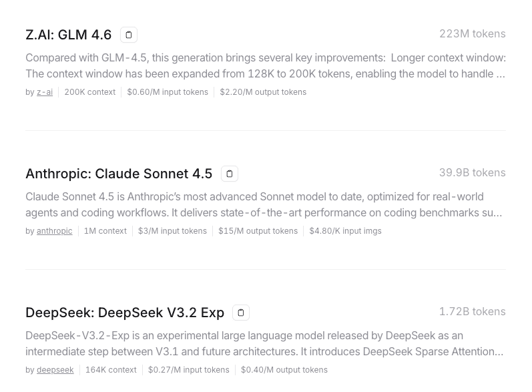Click the DeepSeek-V3.2-Exp description text

(264, 344)
